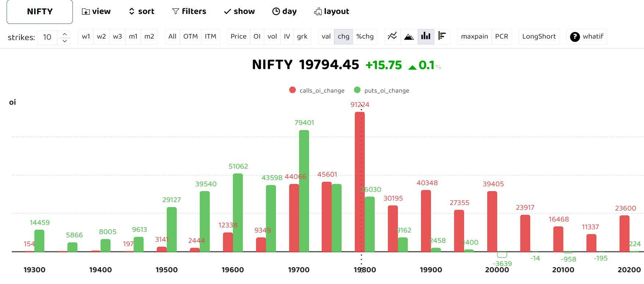Select the vertical bar chart icon
644x284 pixels.
coord(426,36)
